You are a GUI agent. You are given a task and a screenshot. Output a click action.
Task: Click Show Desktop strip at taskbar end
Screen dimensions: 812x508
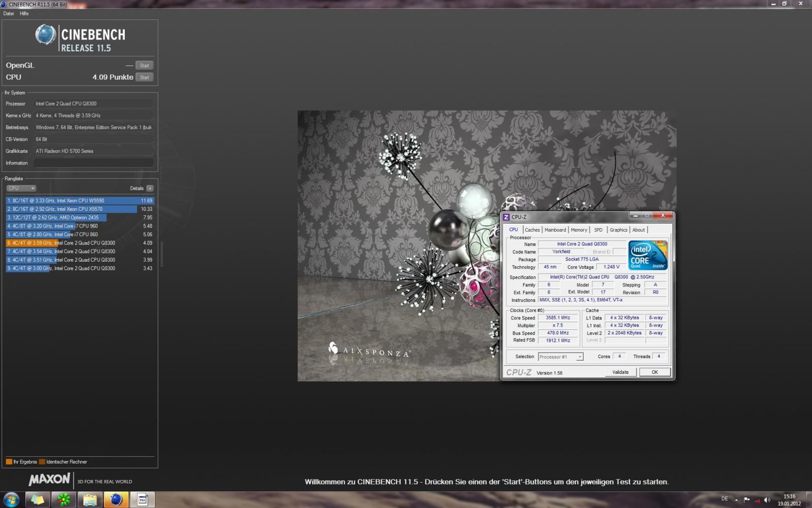tap(808, 500)
